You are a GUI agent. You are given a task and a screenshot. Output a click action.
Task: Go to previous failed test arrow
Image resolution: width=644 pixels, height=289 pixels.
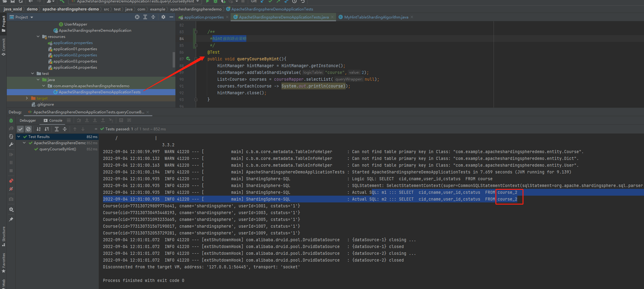point(75,129)
